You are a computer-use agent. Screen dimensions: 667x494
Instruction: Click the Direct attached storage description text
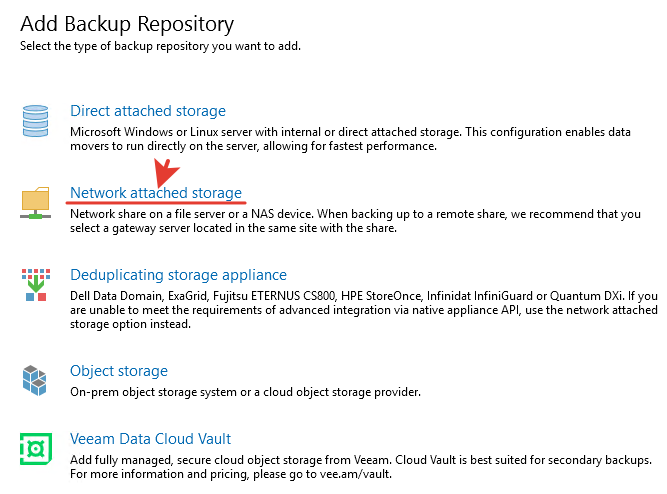350,138
